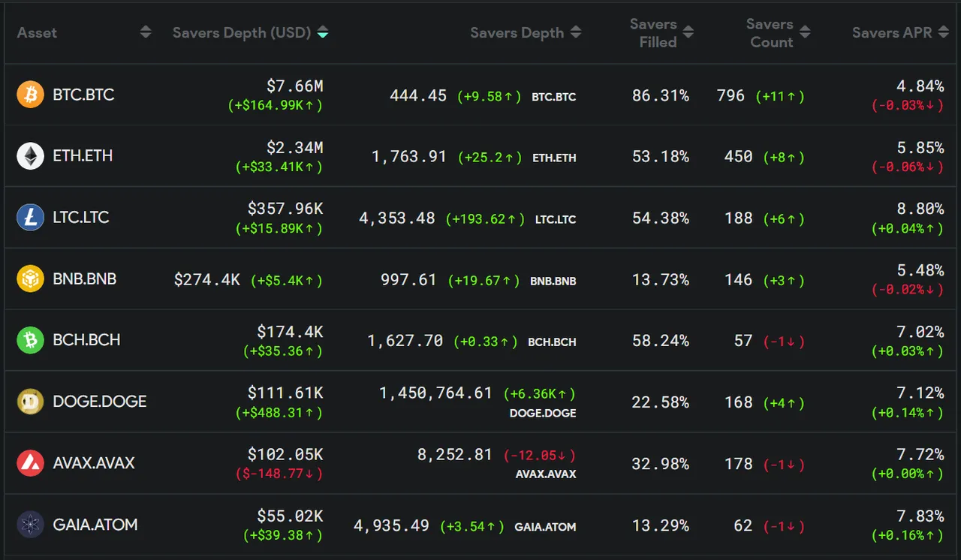Click the Cosmos ATOM icon
The image size is (961, 560).
point(31,525)
